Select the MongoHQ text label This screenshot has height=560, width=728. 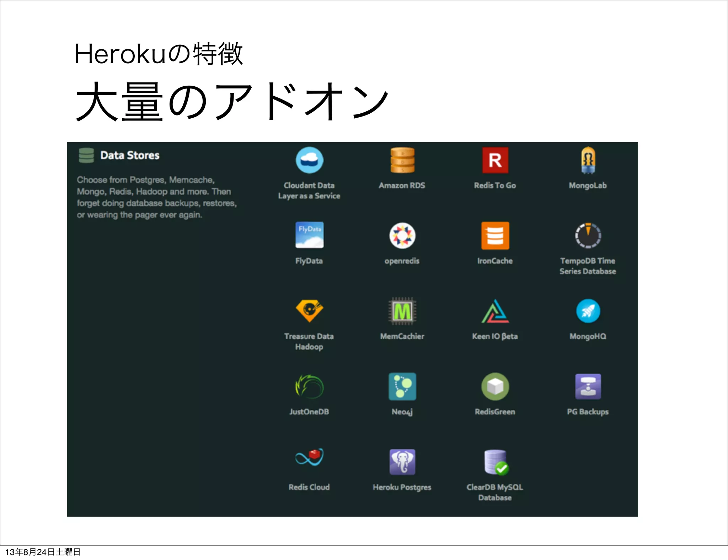pos(588,336)
